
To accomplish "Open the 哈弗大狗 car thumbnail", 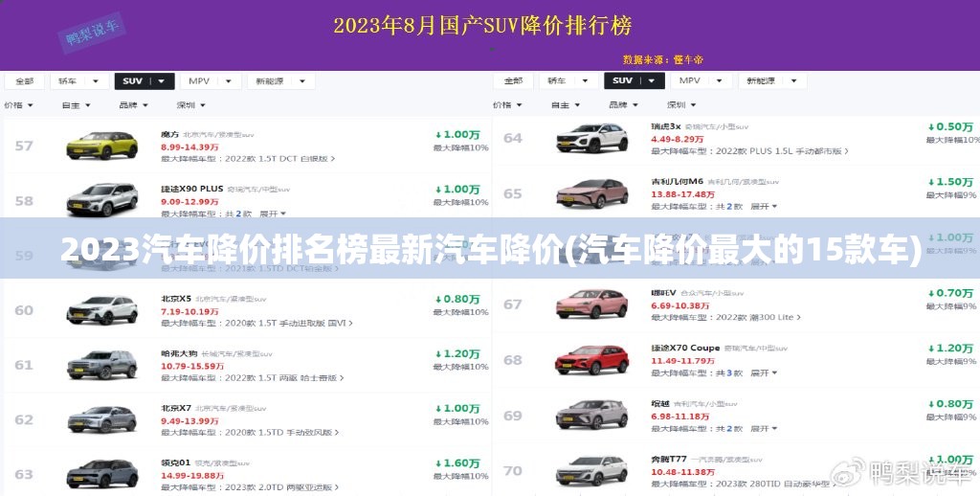I will click(101, 365).
